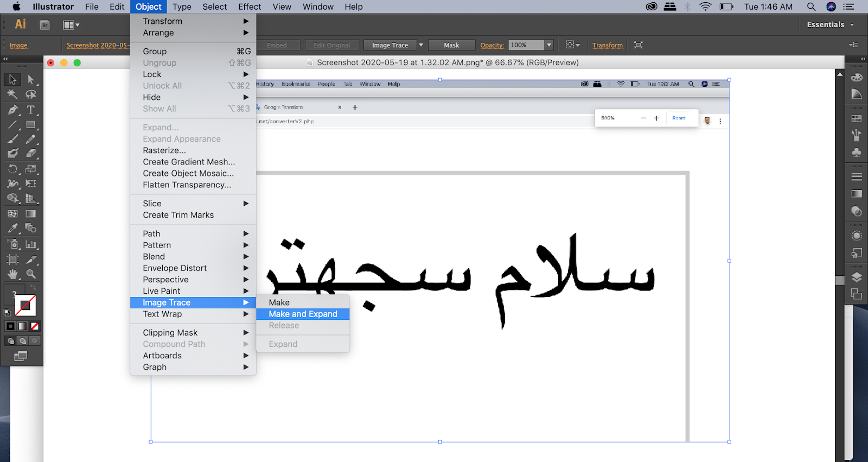
Task: Choose Rasterize... from the Object menu
Action: 193,150
